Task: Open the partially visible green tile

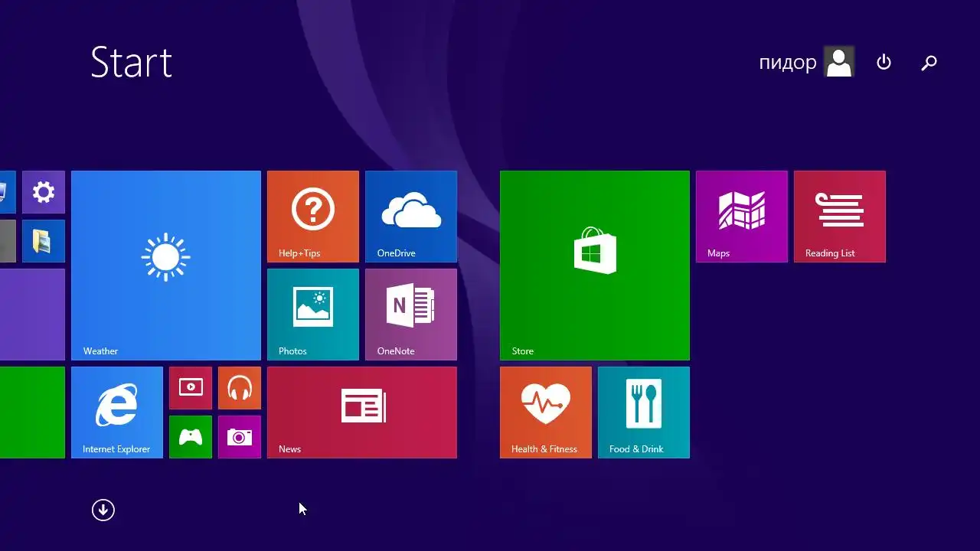Action: (32, 412)
